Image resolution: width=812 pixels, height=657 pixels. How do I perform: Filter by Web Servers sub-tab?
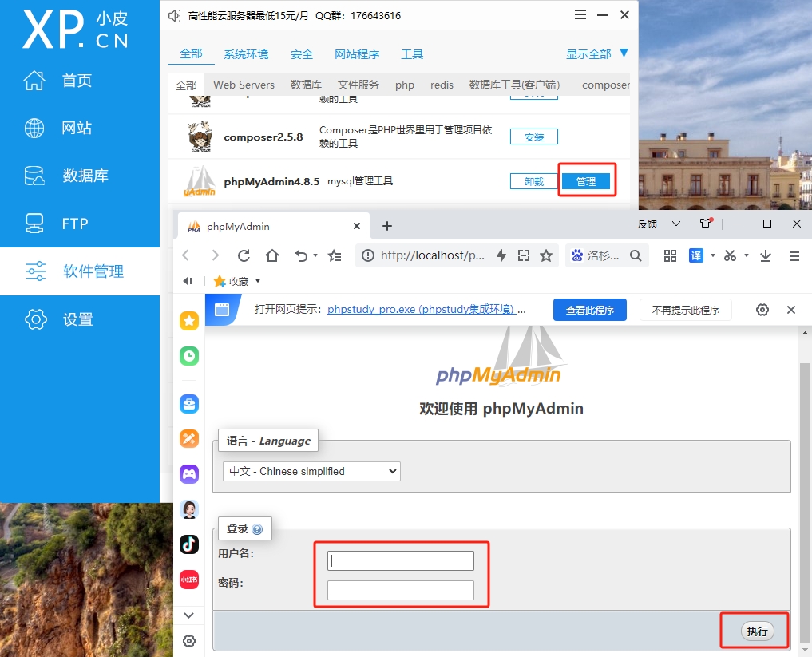coord(244,85)
